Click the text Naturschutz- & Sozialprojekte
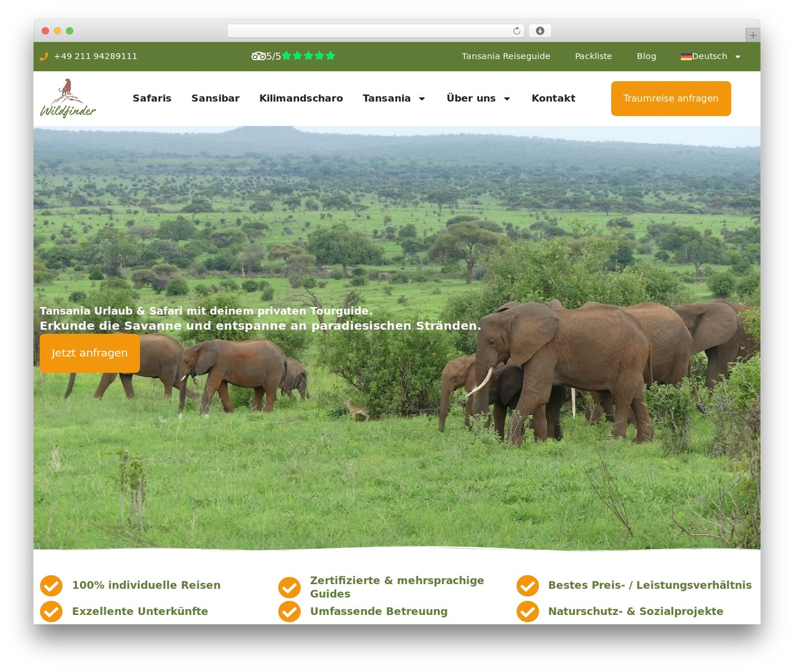The width and height of the screenshot is (794, 672). tap(636, 611)
